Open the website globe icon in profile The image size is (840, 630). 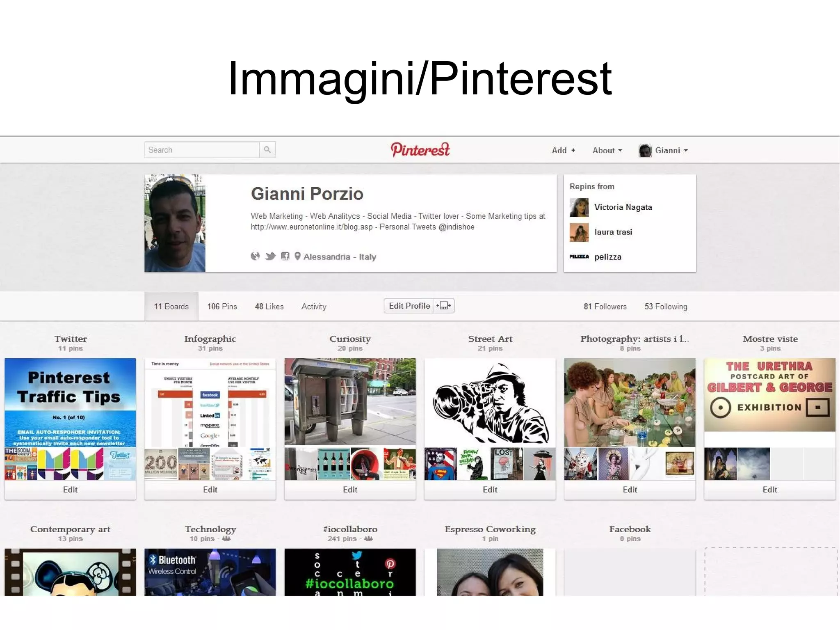point(255,257)
